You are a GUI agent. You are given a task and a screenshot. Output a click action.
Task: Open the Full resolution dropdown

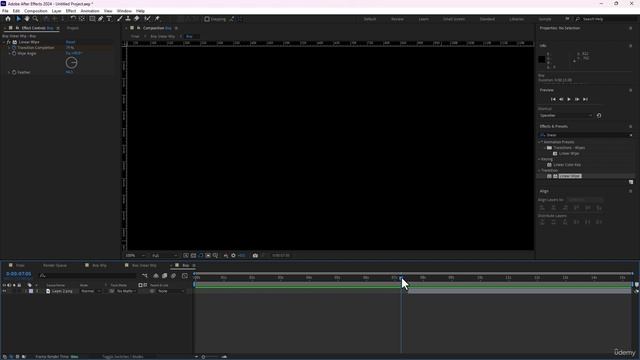164,256
